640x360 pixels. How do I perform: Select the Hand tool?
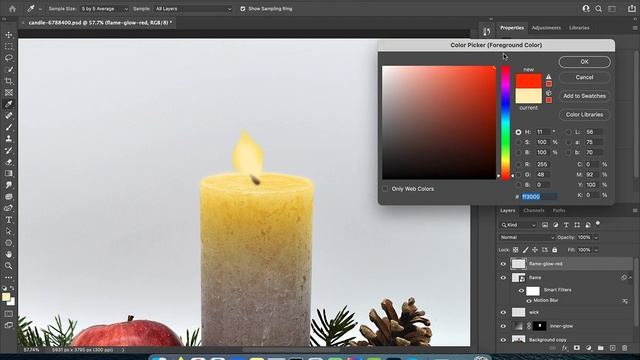point(9,254)
